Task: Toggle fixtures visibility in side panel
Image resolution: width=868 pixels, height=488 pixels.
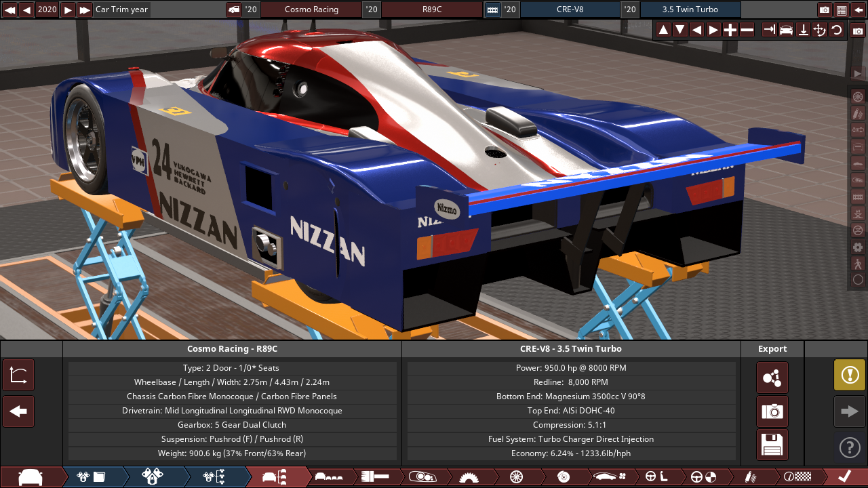Action: 858,180
